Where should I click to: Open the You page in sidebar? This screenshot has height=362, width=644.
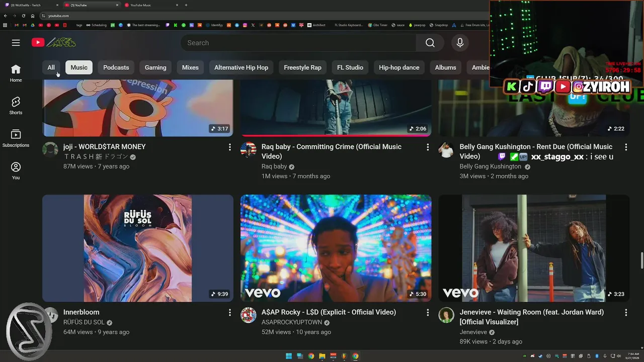tap(16, 171)
